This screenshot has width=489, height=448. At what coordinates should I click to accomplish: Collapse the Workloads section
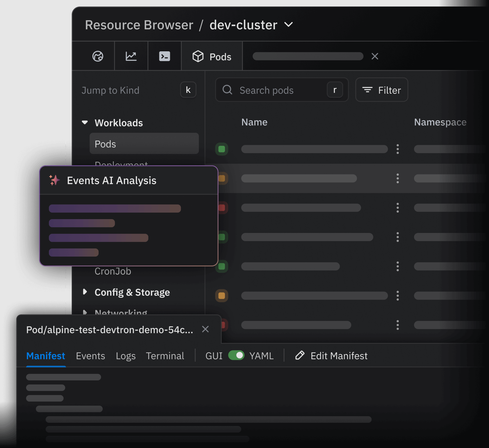(85, 123)
